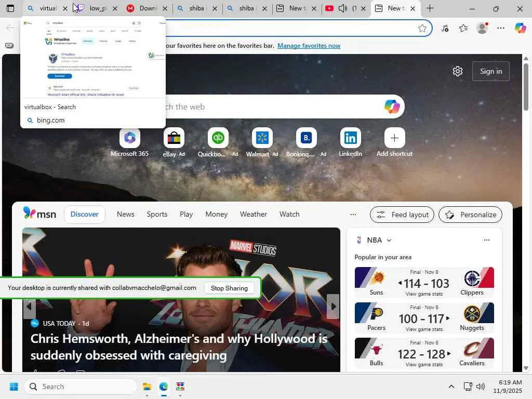
Task: Open the Windows Start menu
Action: click(x=14, y=387)
